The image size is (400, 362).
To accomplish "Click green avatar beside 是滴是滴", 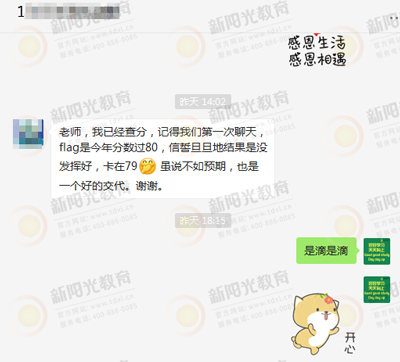I will (377, 251).
